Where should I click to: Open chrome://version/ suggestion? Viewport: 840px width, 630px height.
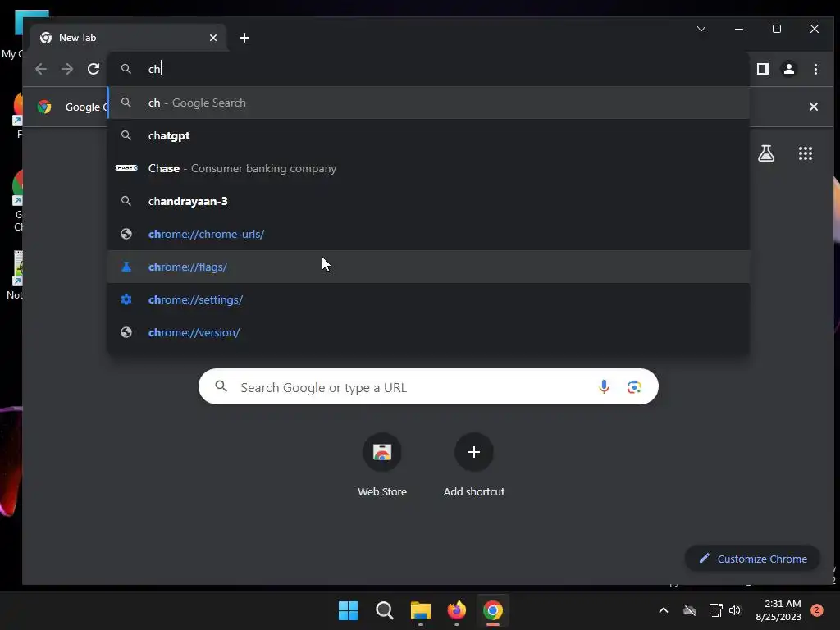pyautogui.click(x=428, y=332)
